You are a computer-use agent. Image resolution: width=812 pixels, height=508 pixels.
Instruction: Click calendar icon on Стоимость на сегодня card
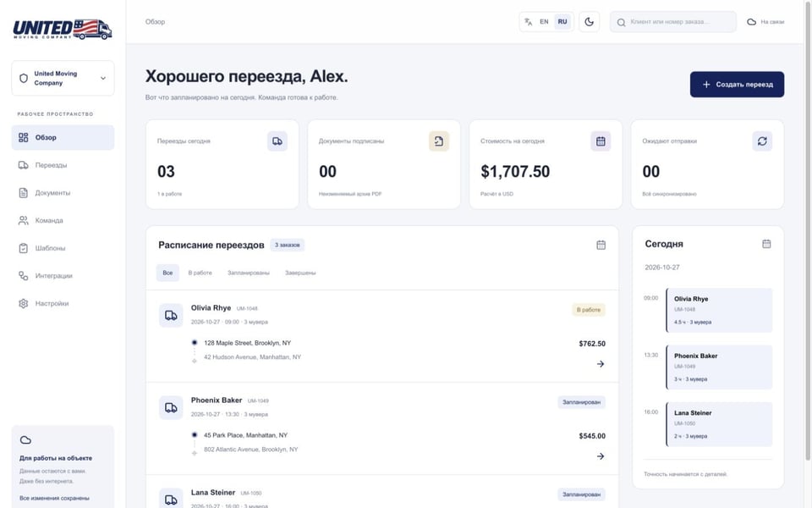click(x=601, y=141)
